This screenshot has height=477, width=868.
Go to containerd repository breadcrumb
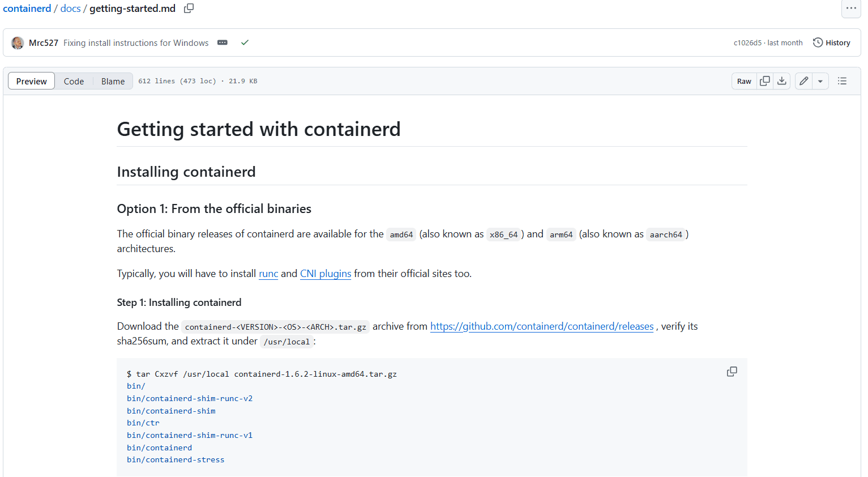[27, 8]
